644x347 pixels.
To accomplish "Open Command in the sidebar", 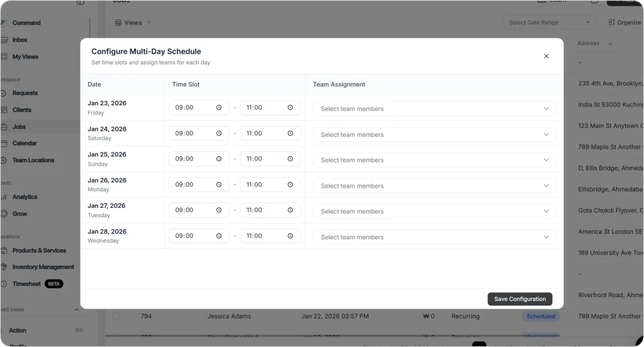I will click(x=26, y=23).
